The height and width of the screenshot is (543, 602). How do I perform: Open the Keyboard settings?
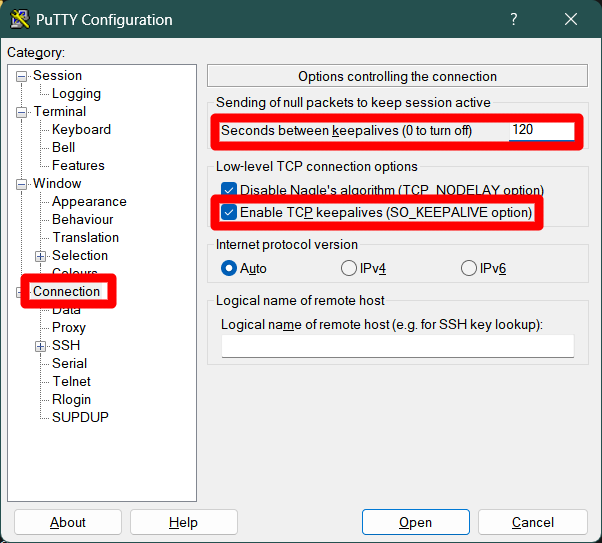tap(81, 129)
